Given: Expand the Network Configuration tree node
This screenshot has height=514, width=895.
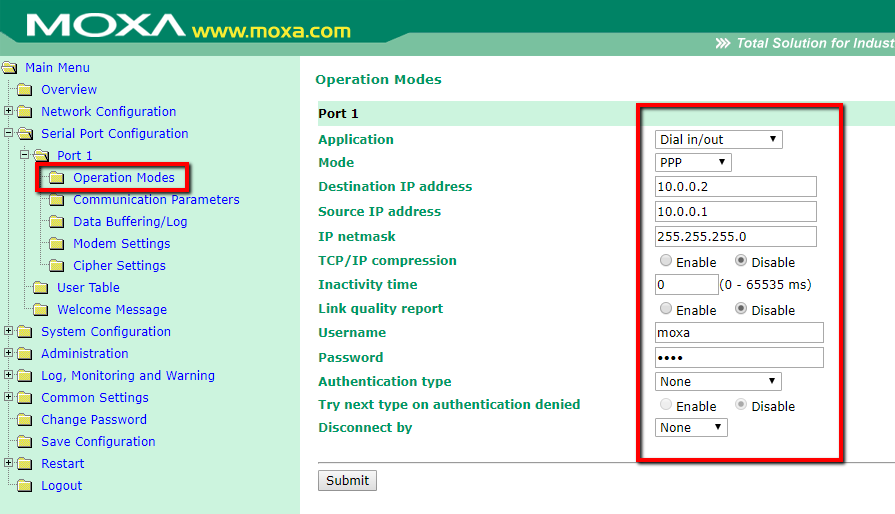Looking at the screenshot, I should coord(9,112).
